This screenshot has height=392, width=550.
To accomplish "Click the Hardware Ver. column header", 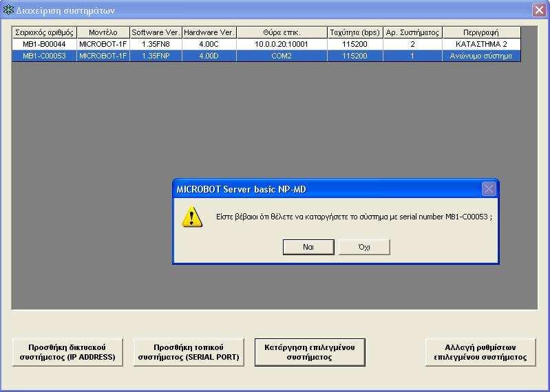I will (209, 32).
